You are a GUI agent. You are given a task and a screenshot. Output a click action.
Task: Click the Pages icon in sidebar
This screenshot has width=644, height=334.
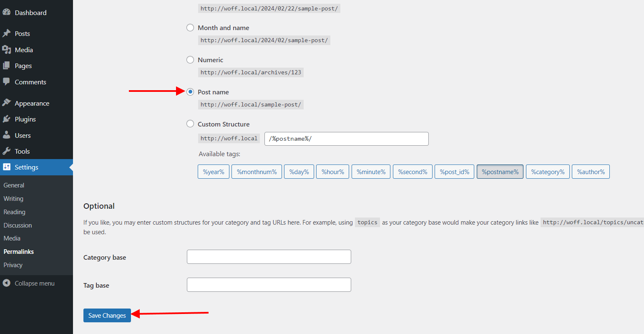pyautogui.click(x=6, y=66)
